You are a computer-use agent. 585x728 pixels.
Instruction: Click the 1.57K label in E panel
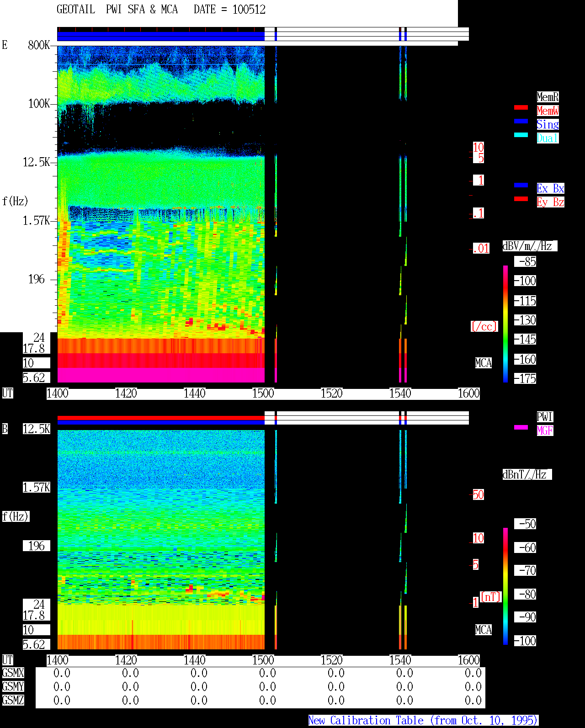pyautogui.click(x=37, y=220)
